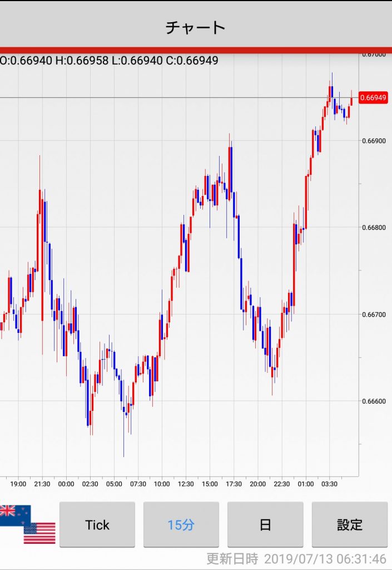
Task: Open the 設定 settings button
Action: pyautogui.click(x=349, y=524)
